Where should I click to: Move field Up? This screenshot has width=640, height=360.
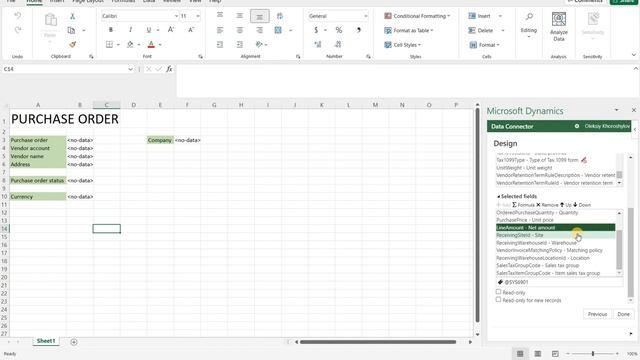(x=565, y=204)
